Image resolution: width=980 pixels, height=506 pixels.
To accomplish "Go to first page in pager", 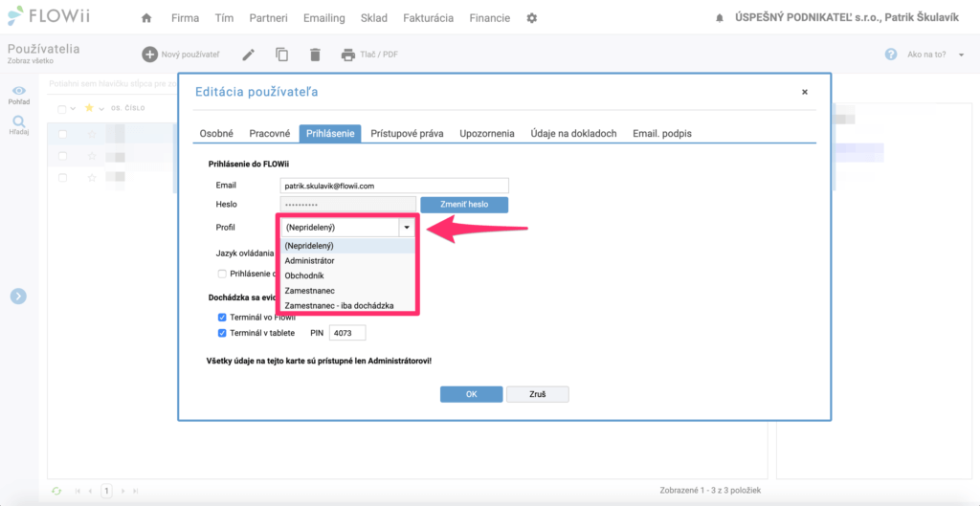I will point(78,491).
